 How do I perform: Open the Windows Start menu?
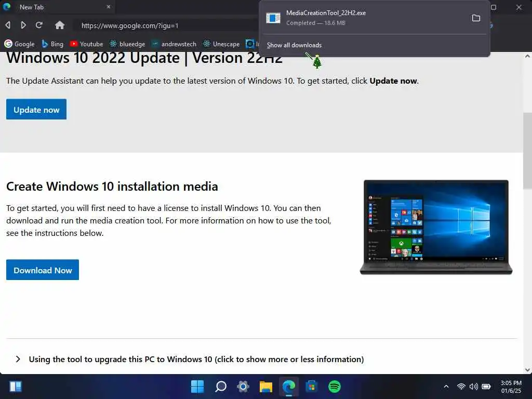(x=197, y=387)
